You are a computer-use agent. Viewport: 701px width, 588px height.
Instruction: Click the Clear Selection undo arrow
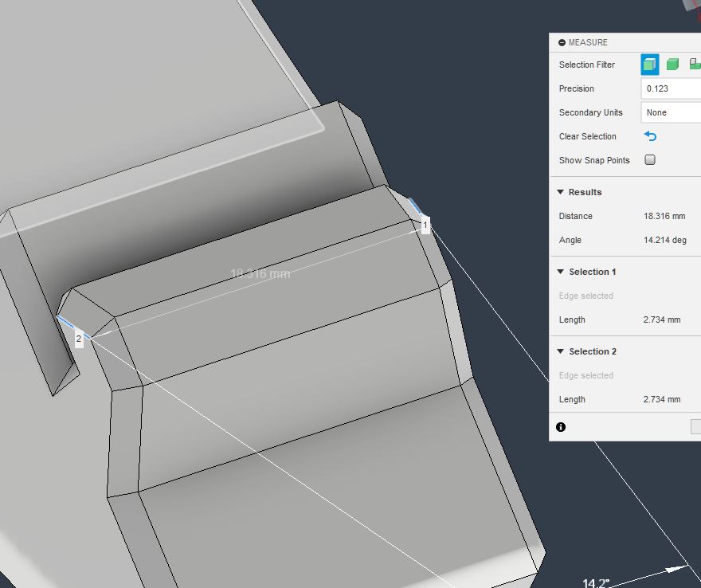pos(650,136)
